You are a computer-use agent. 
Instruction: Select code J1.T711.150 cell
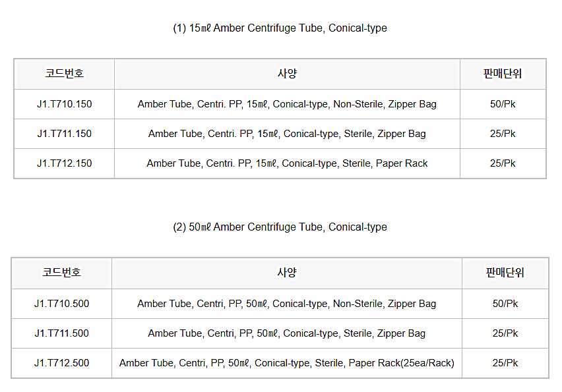click(64, 134)
